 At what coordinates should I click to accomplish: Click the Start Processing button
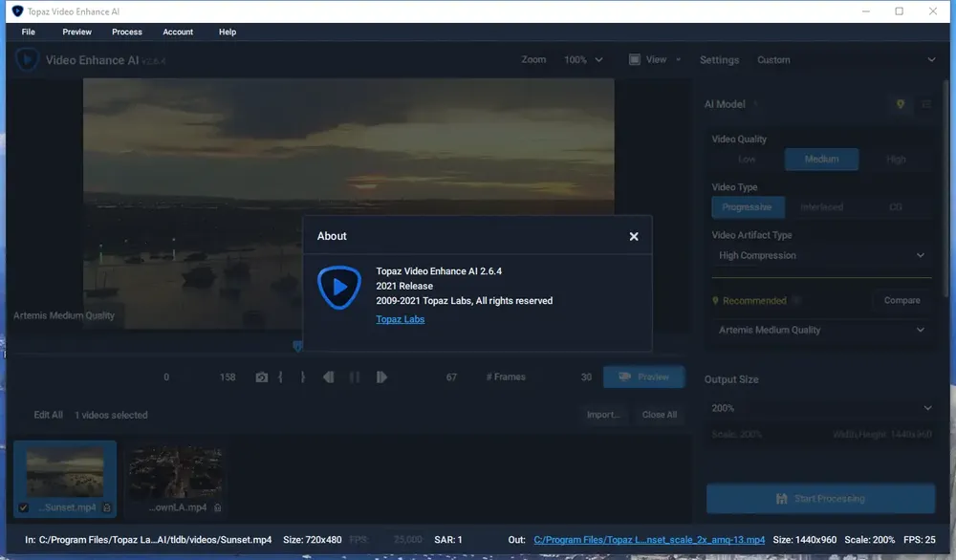[820, 499]
